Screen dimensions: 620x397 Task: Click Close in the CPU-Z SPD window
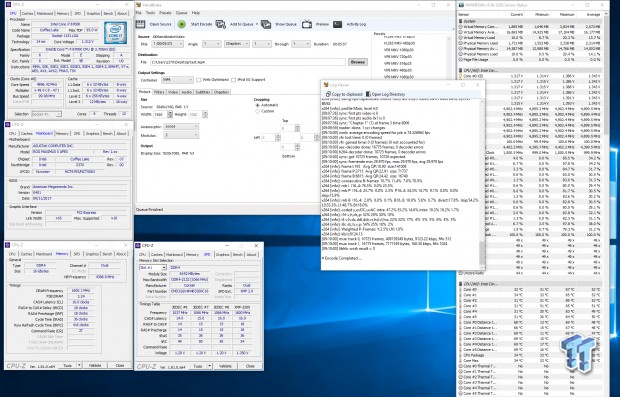pyautogui.click(x=250, y=366)
